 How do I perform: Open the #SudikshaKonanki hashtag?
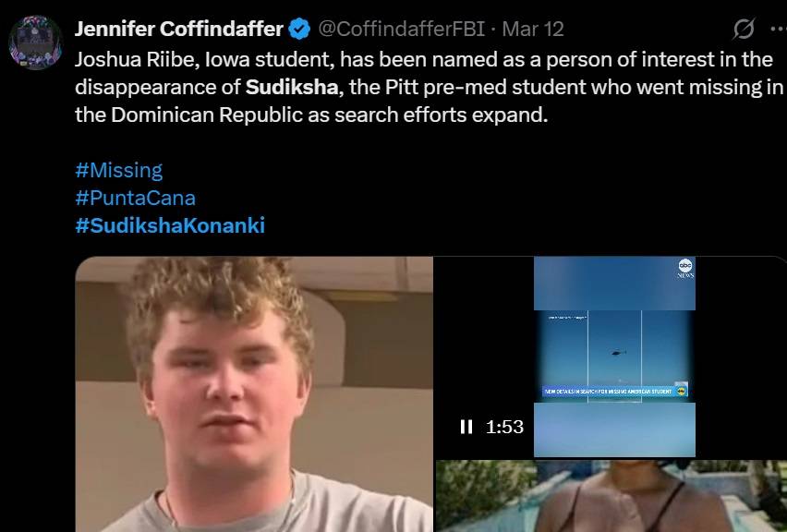pos(170,225)
